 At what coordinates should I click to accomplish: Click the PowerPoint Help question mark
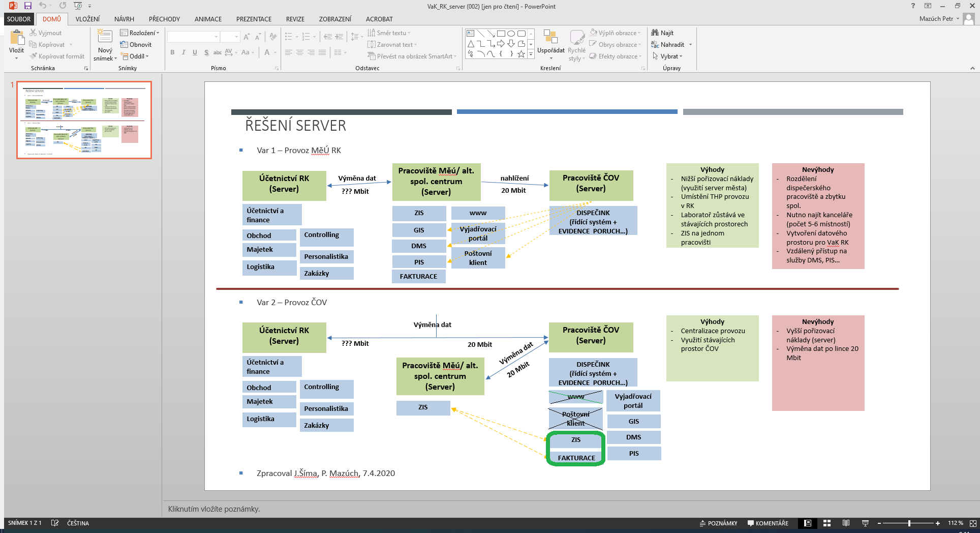click(913, 6)
